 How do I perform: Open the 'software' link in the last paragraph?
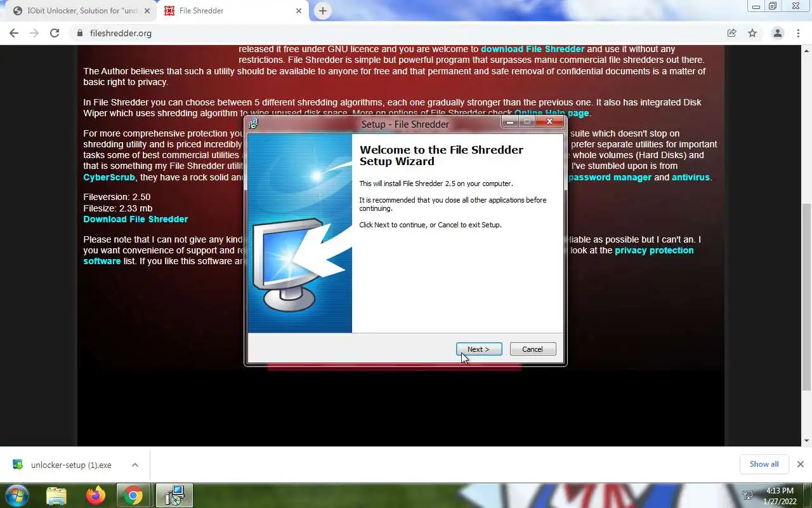click(x=102, y=261)
